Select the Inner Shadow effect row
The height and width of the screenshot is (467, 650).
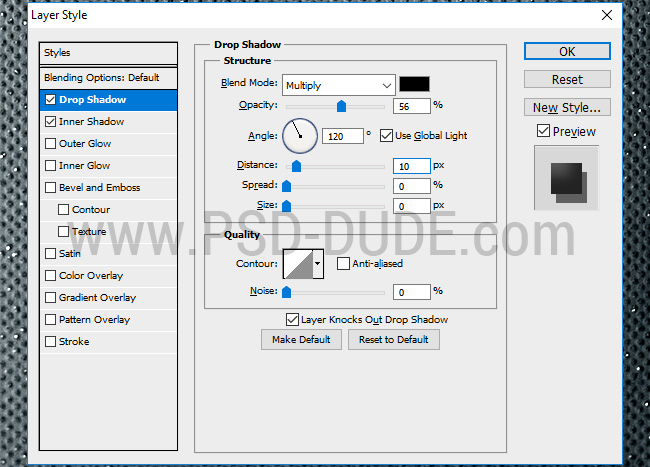point(108,122)
